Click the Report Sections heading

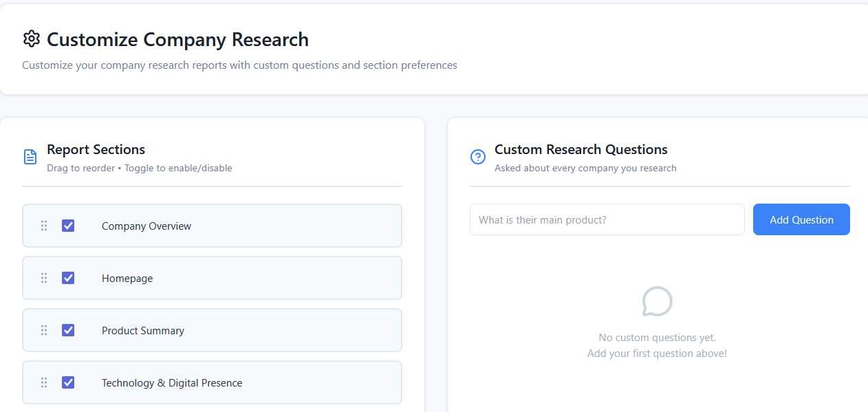96,149
